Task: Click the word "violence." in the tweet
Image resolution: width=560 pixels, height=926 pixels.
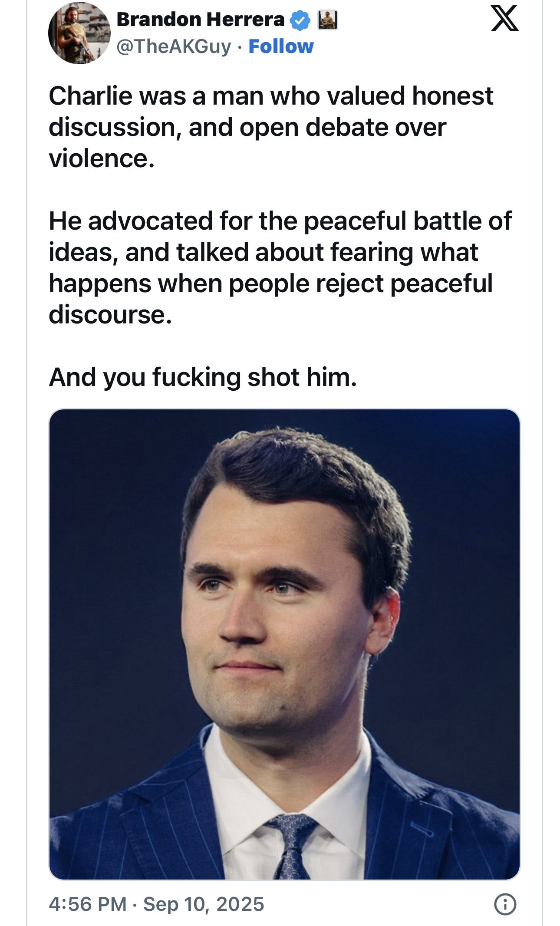Action: point(102,158)
